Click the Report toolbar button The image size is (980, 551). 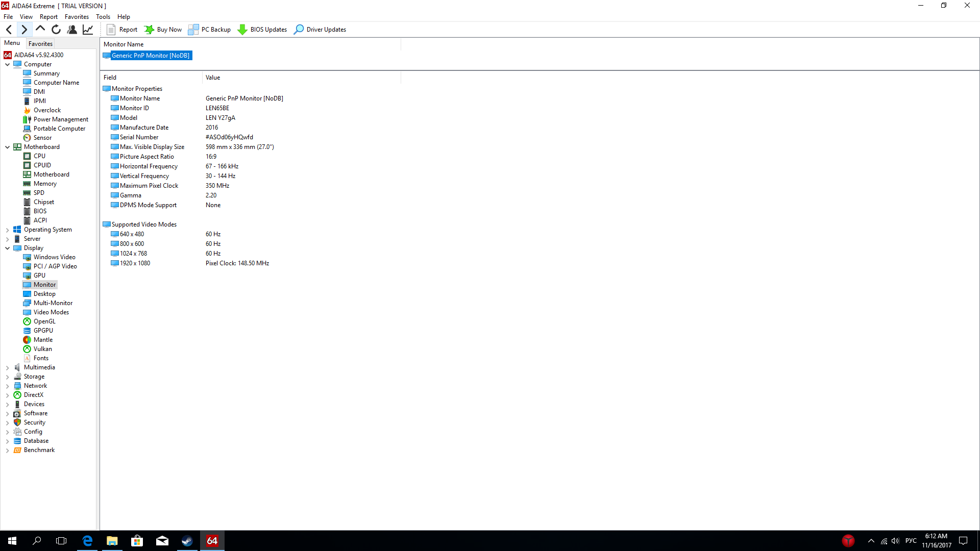(122, 30)
